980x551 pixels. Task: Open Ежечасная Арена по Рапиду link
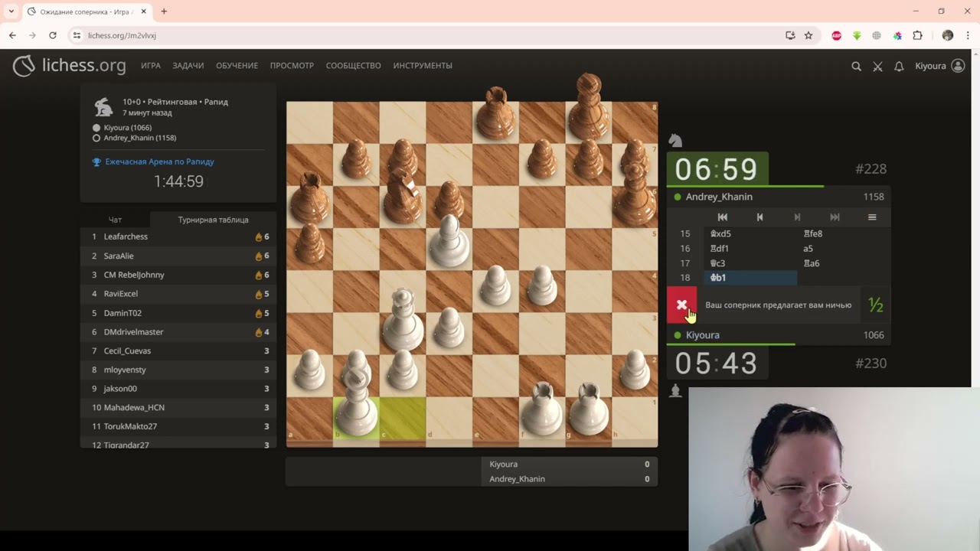click(x=160, y=161)
